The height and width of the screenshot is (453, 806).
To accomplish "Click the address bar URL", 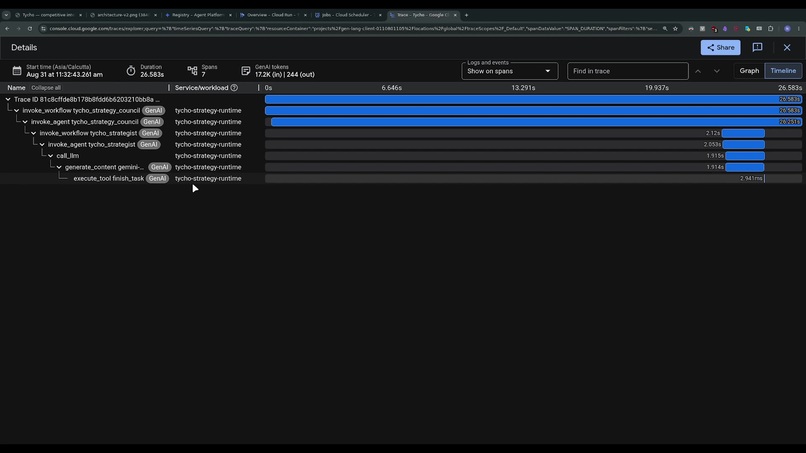I will pos(353,29).
